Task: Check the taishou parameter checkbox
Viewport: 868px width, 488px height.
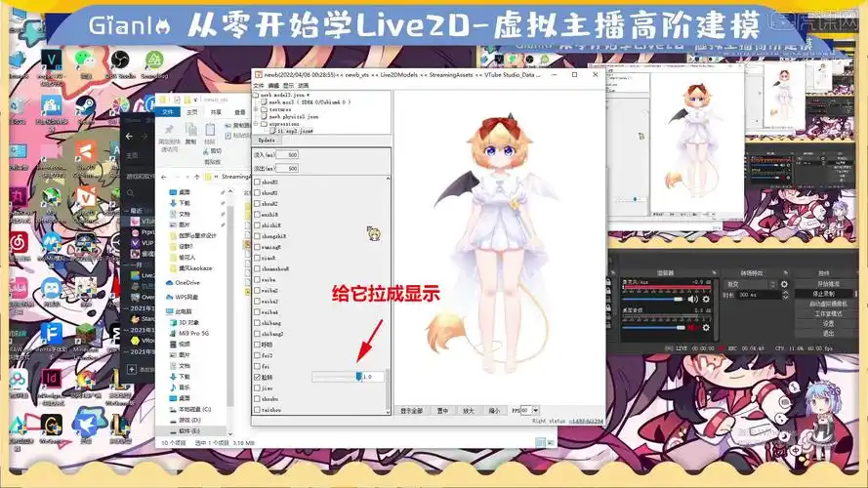Action: (x=257, y=410)
